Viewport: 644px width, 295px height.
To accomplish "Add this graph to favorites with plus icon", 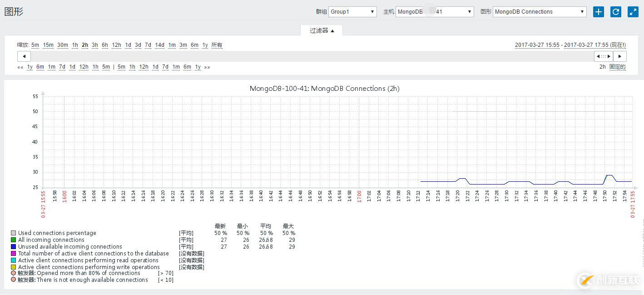I will point(598,12).
